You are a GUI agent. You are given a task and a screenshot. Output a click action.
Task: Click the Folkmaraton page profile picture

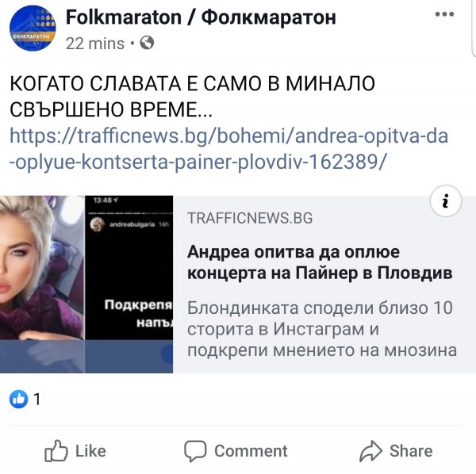coord(33,29)
